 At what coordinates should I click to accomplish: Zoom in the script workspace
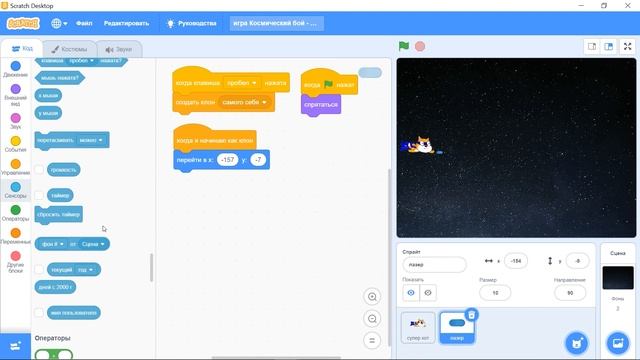tap(372, 296)
